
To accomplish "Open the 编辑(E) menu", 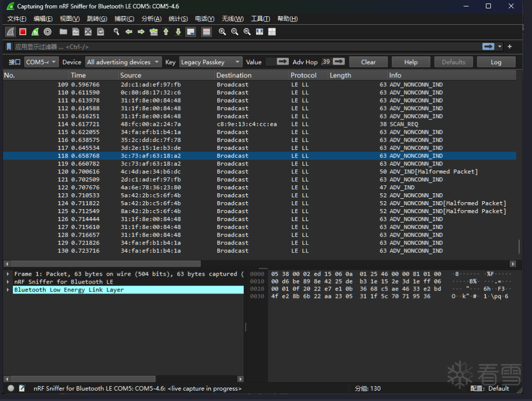I will click(x=43, y=19).
